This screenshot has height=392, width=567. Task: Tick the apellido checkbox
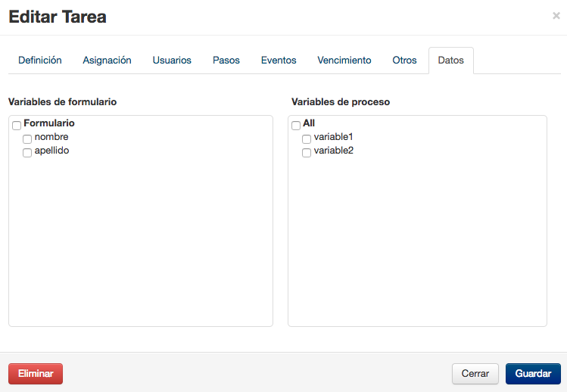27,153
